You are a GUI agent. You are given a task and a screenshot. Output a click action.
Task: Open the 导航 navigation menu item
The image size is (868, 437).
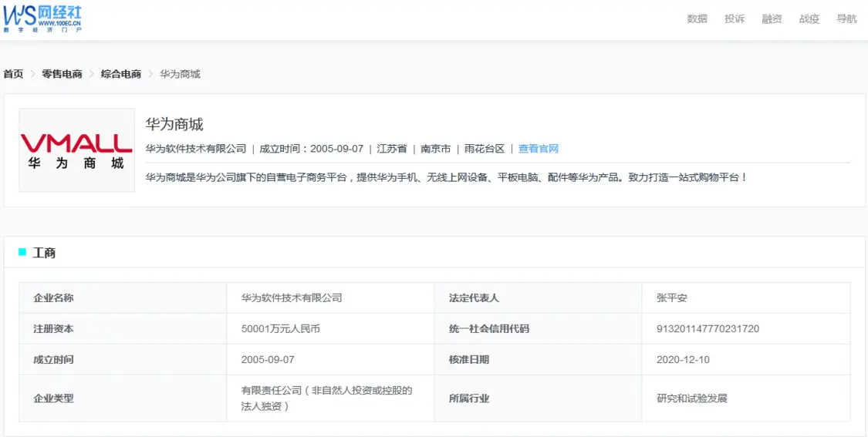pos(846,18)
